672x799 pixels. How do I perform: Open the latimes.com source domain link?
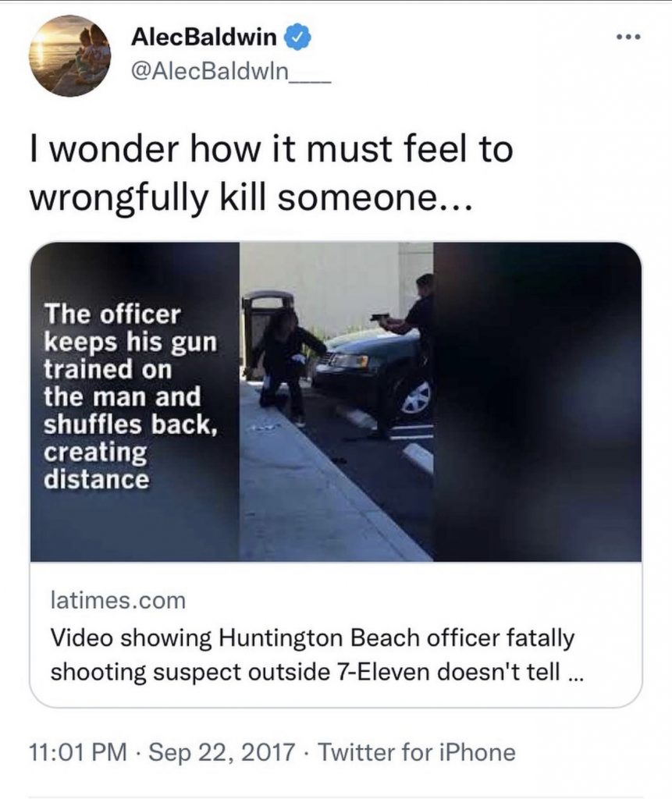pos(119,600)
